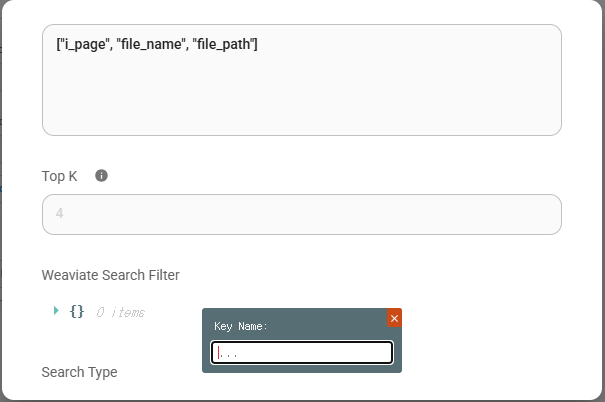Click the Search Type label
This screenshot has width=605, height=402.
tap(79, 372)
